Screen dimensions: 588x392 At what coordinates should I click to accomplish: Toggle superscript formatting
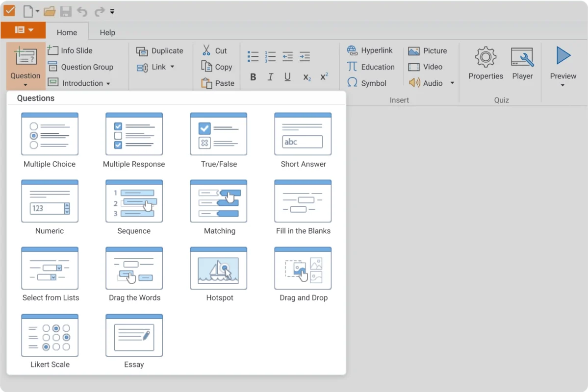[324, 76]
